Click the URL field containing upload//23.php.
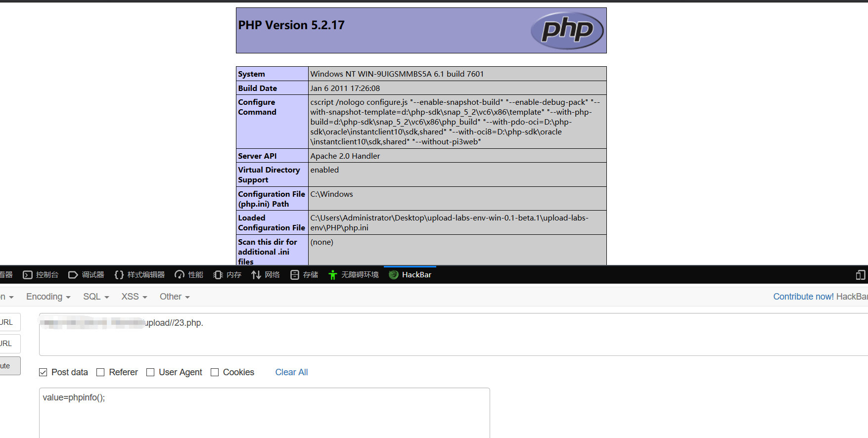 point(453,334)
